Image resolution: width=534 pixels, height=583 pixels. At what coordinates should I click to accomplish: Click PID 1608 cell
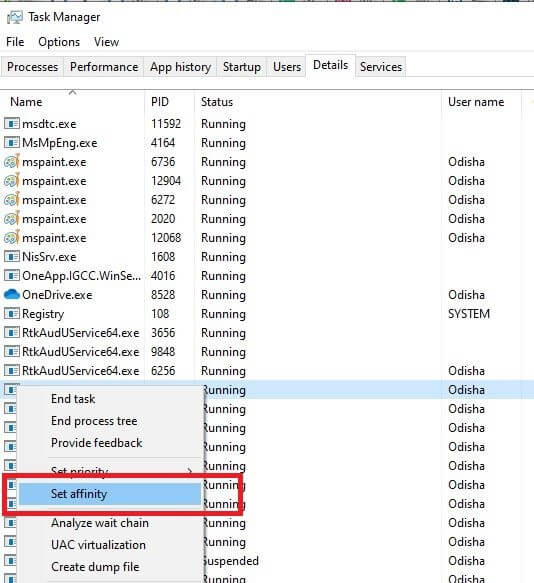point(163,257)
